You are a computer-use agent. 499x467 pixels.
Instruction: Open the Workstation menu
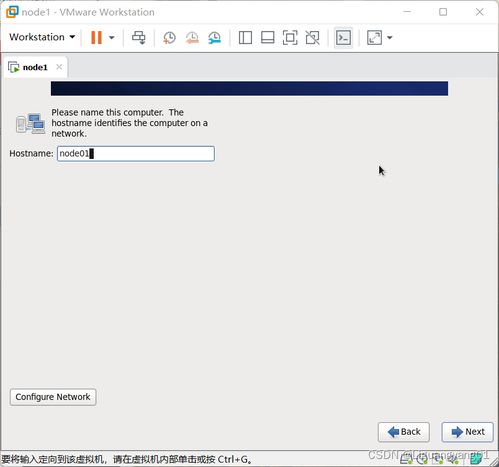click(x=42, y=37)
